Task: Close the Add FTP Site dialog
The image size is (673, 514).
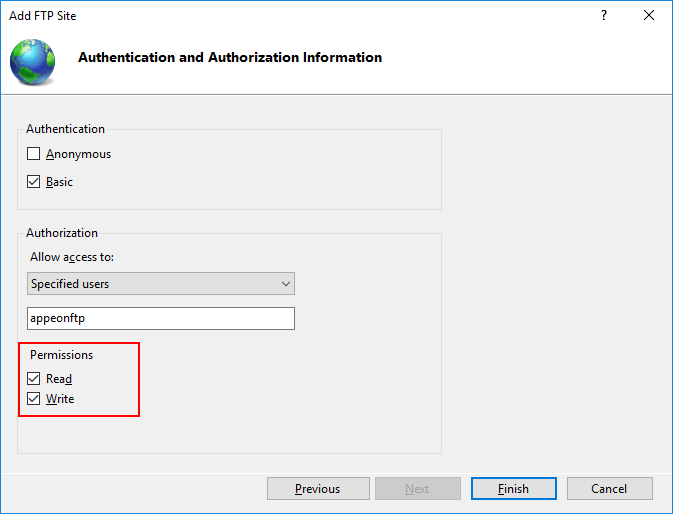Action: pos(649,15)
